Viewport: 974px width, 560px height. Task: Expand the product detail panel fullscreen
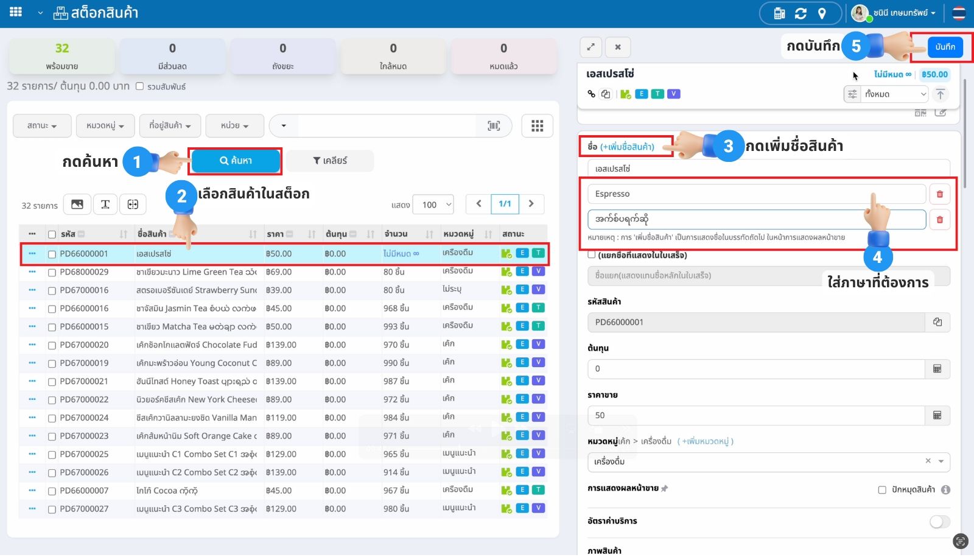590,47
